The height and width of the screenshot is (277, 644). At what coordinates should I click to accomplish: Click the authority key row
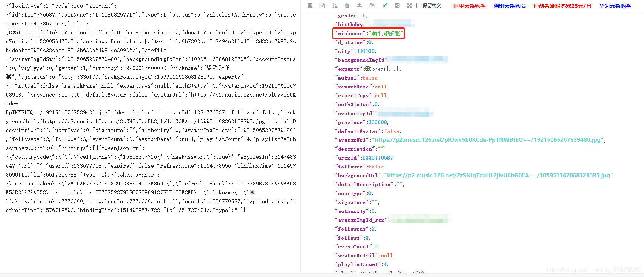(x=355, y=211)
